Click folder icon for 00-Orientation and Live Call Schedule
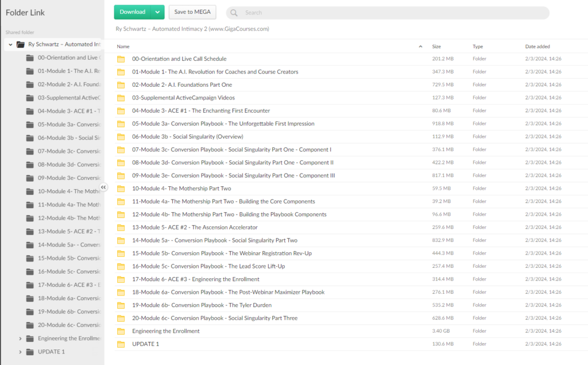 [x=121, y=59]
